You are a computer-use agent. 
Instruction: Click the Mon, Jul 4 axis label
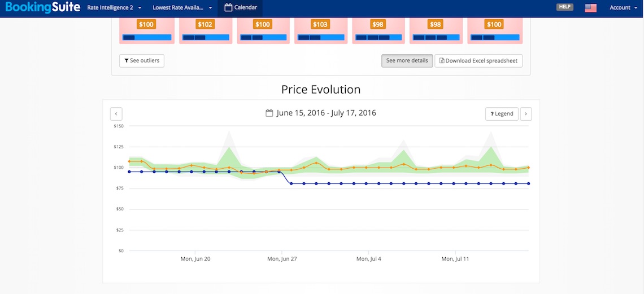pyautogui.click(x=368, y=259)
